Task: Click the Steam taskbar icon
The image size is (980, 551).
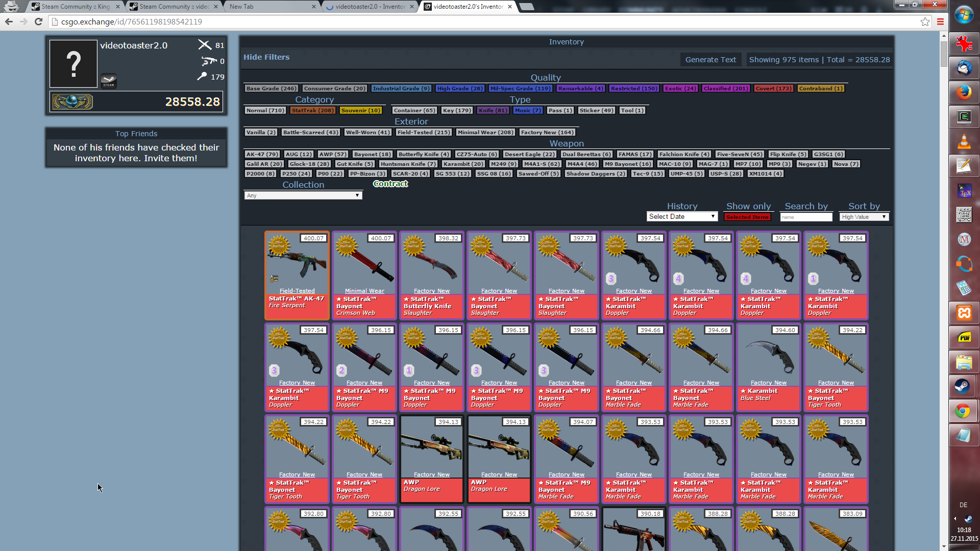Action: (964, 386)
